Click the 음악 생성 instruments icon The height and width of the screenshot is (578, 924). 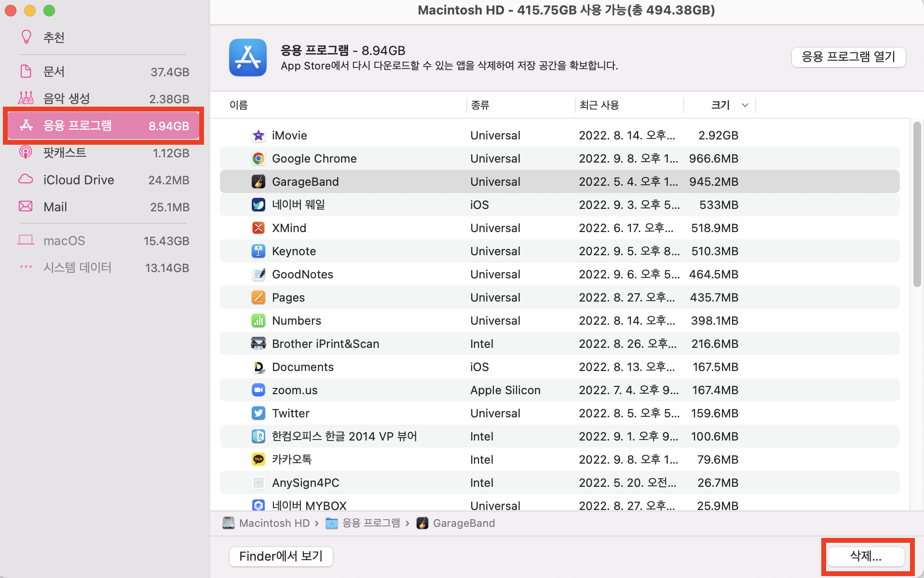[x=26, y=98]
